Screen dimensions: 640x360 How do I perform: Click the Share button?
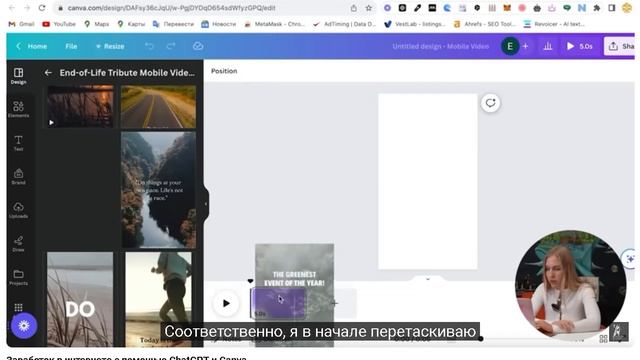[620, 46]
